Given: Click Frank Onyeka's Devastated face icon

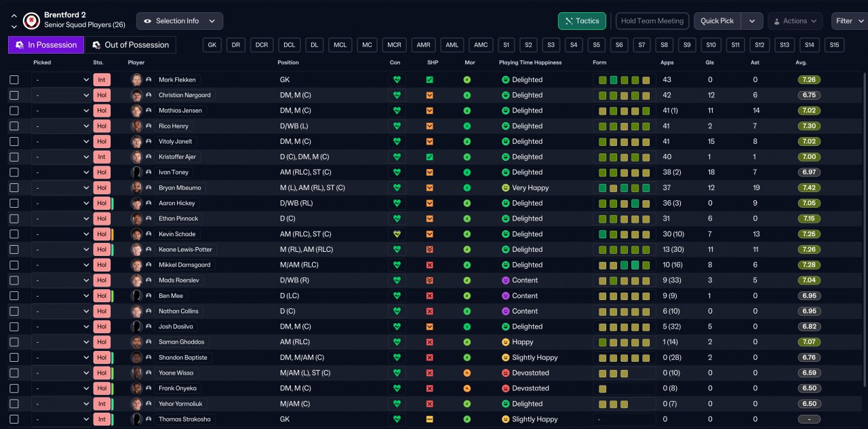Looking at the screenshot, I should [505, 388].
